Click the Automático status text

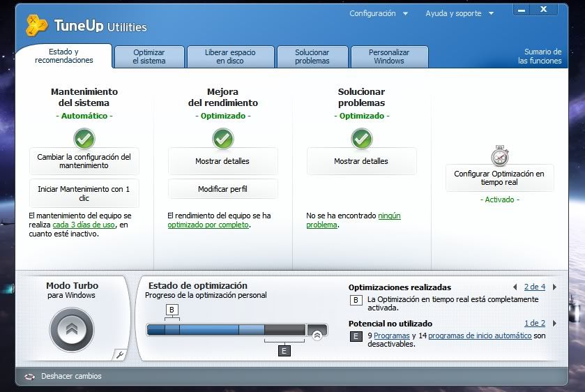coord(84,116)
